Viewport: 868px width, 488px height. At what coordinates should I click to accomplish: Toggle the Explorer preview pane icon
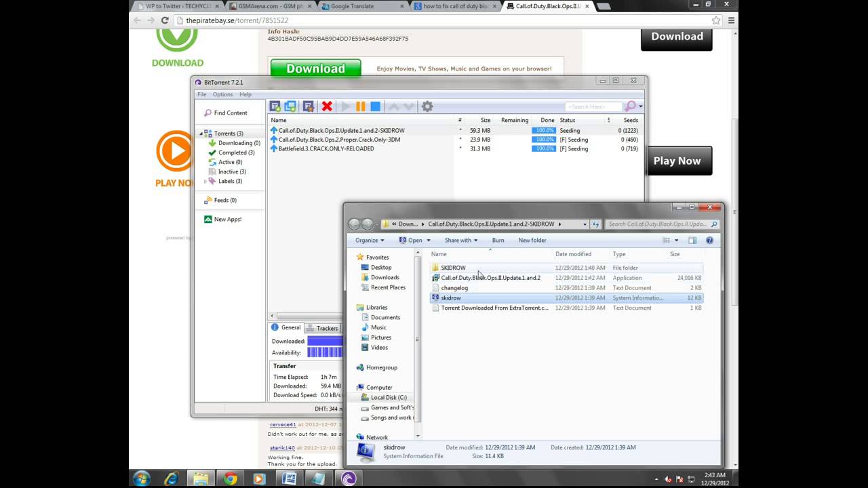[x=692, y=241]
